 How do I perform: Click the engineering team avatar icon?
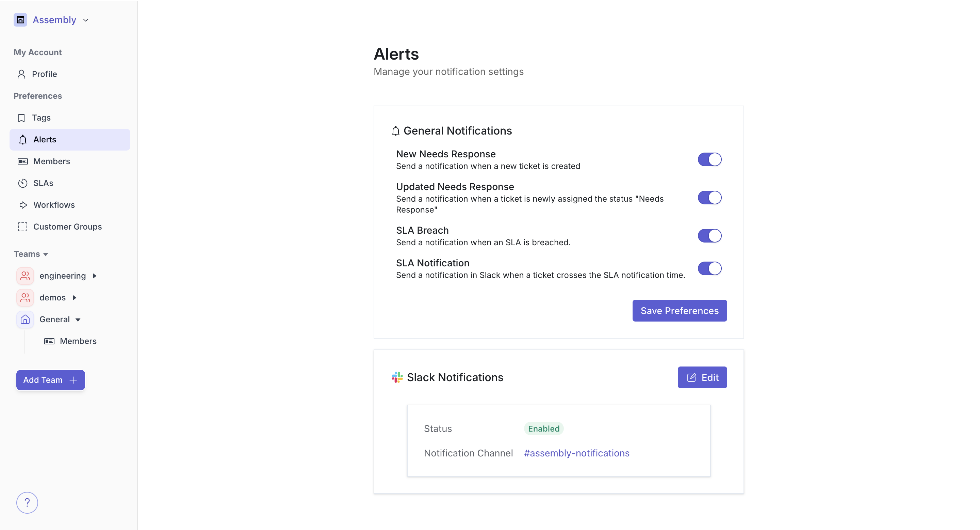(25, 276)
